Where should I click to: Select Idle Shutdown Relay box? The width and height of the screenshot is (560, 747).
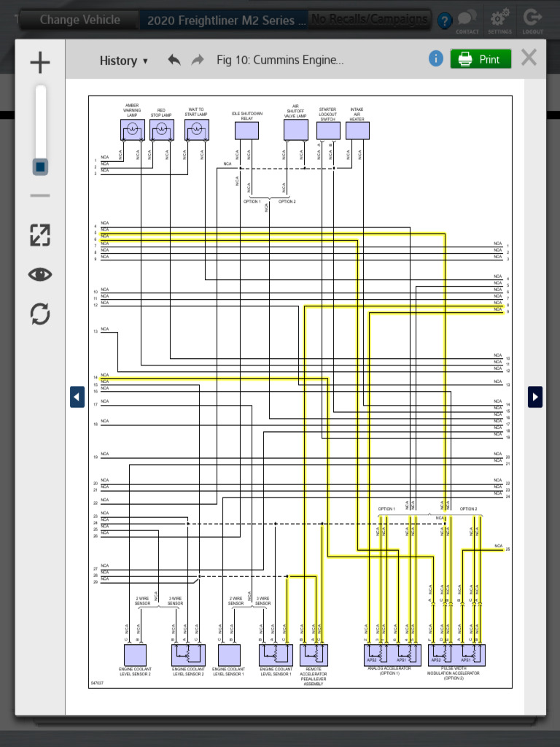click(x=246, y=131)
